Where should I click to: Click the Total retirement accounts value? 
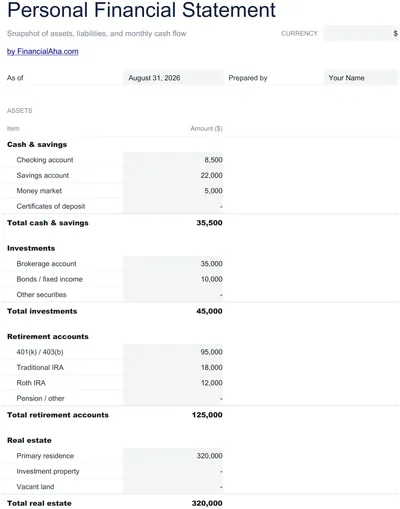point(207,415)
